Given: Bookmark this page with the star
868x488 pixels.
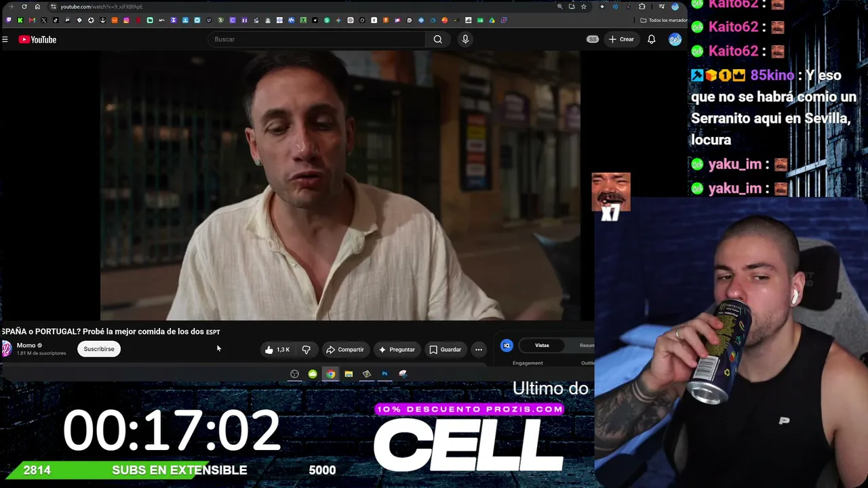Looking at the screenshot, I should [x=583, y=7].
